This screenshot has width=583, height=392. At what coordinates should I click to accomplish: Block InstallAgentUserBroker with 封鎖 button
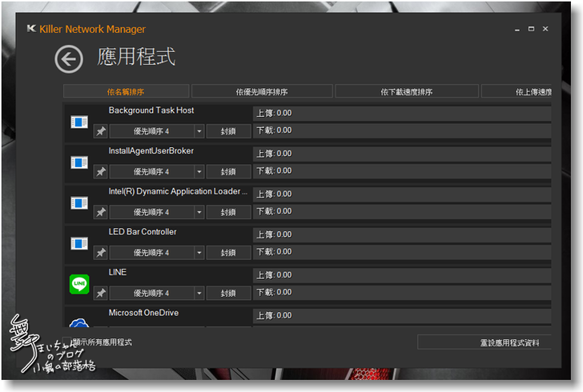228,172
